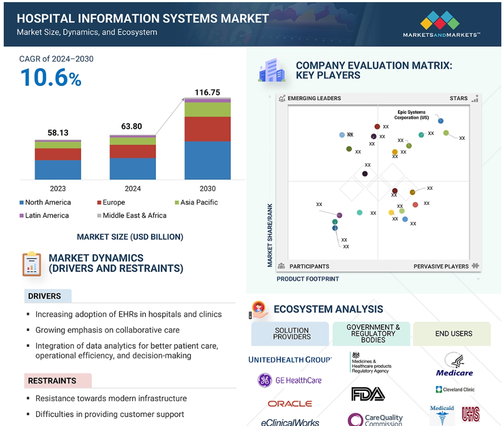The height and width of the screenshot is (426, 504).
Task: Select the End Users column header
Action: click(x=452, y=334)
